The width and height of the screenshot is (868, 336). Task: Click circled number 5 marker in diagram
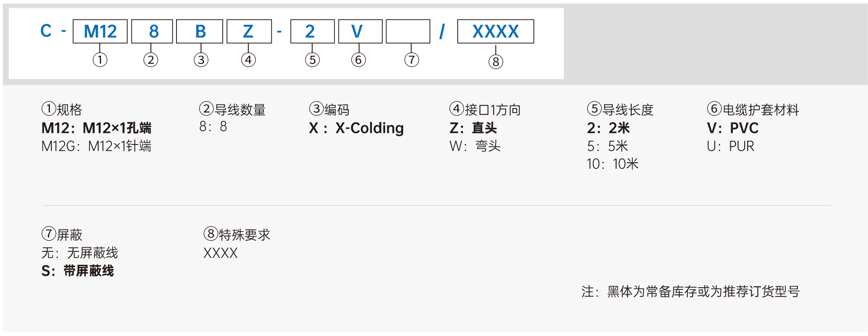pyautogui.click(x=313, y=60)
